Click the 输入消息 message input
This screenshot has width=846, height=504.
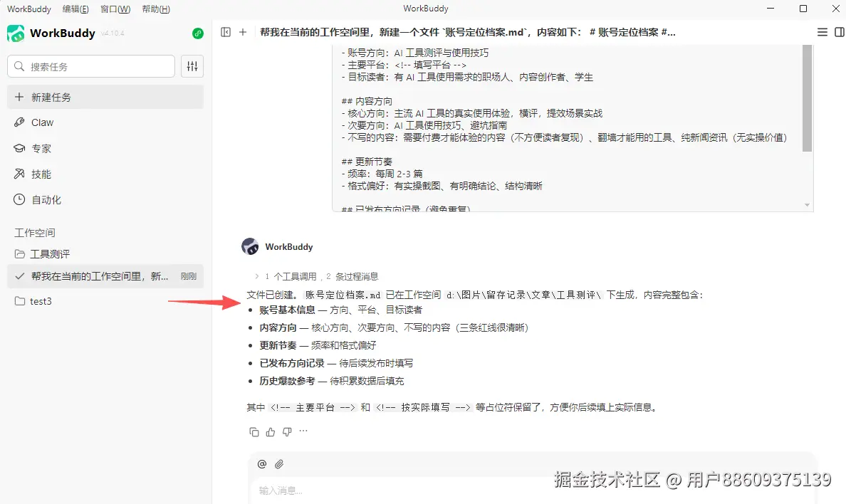point(531,490)
